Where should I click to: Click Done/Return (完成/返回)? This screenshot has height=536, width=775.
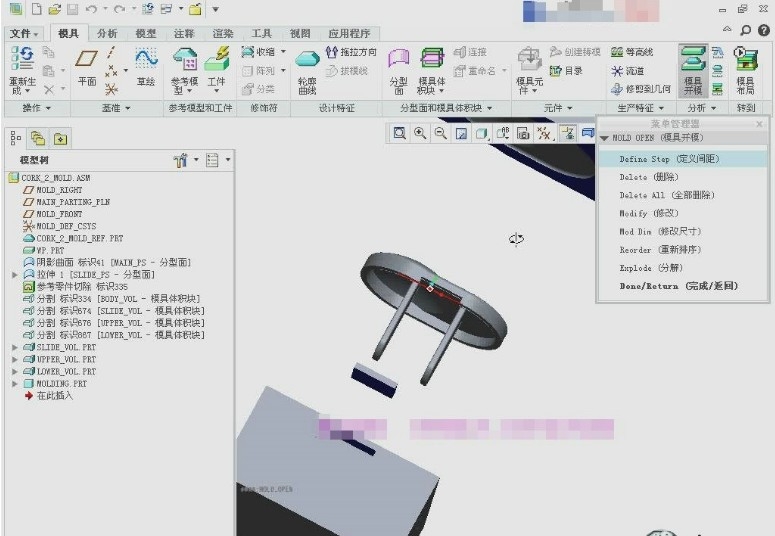pyautogui.click(x=679, y=286)
